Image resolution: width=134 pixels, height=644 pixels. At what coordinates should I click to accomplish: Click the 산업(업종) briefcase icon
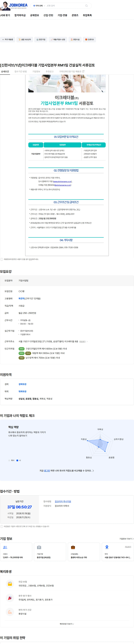click(x=73, y=547)
